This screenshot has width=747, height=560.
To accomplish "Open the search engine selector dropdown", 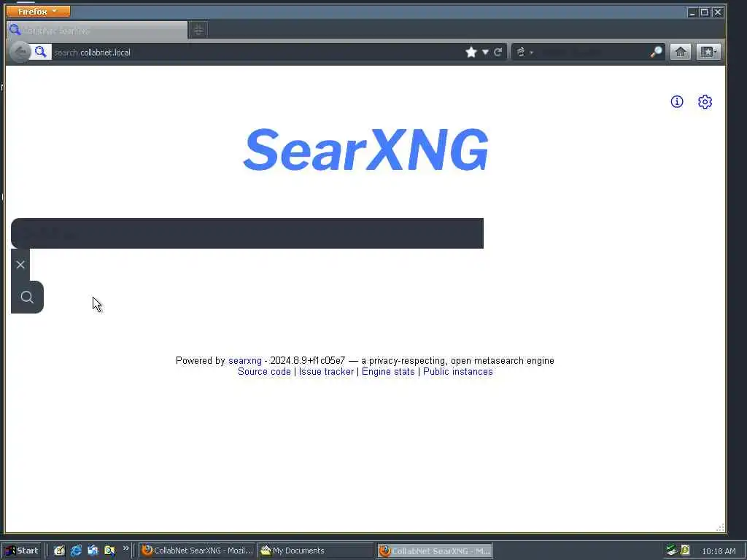I will click(x=525, y=52).
